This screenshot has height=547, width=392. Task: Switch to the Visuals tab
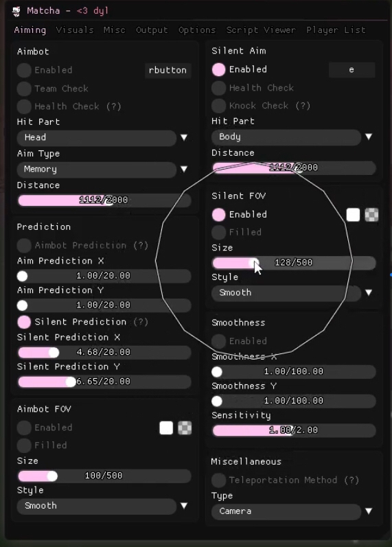point(75,30)
